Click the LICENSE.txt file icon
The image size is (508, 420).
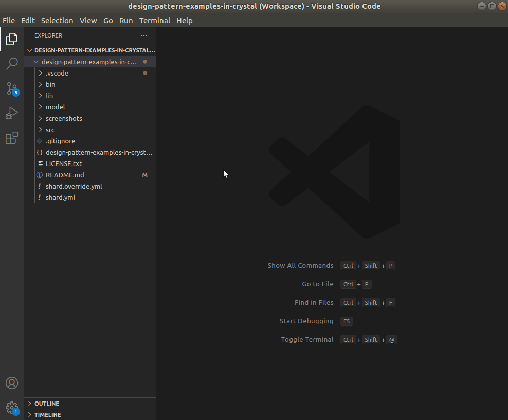tap(40, 164)
